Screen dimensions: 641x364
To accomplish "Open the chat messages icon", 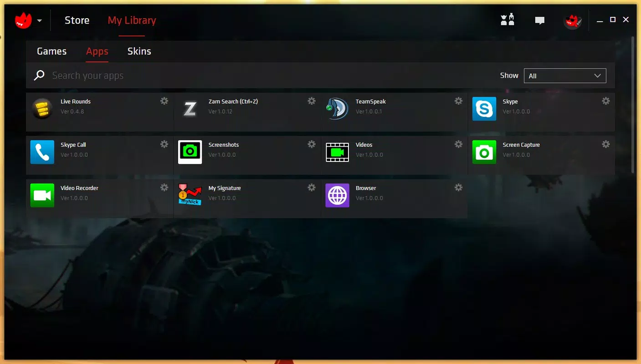I will pos(540,20).
